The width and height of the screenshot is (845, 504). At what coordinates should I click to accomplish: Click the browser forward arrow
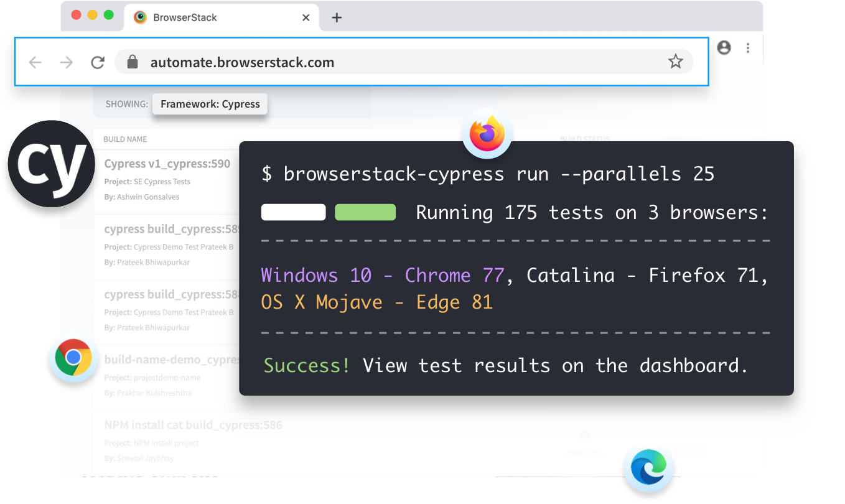coord(66,62)
